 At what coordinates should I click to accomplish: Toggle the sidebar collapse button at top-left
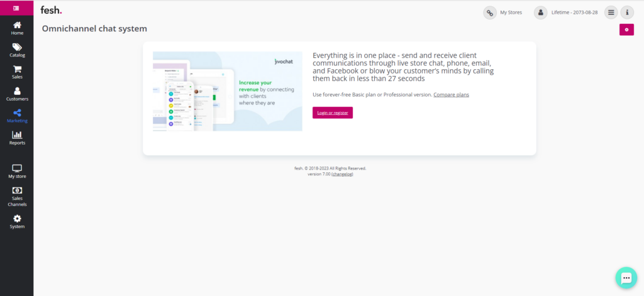point(16,8)
